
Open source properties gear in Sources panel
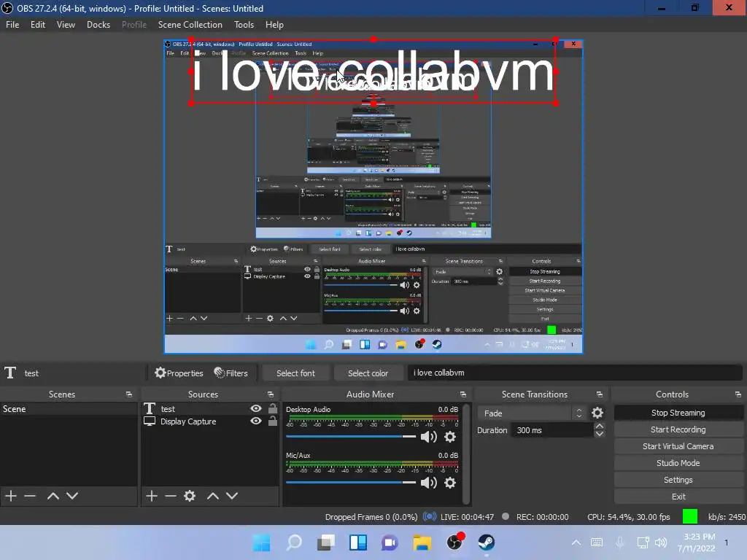(190, 496)
